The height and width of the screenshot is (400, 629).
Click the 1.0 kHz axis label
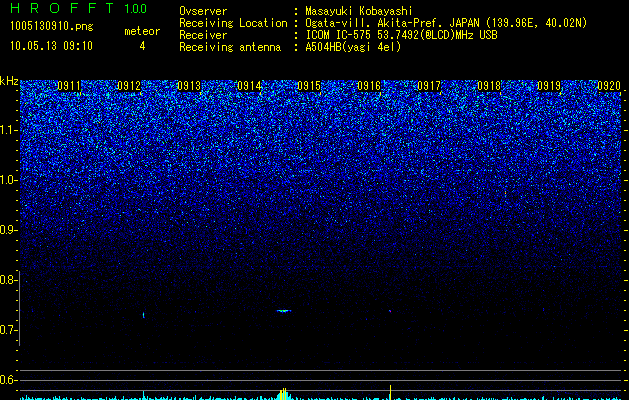9,180
